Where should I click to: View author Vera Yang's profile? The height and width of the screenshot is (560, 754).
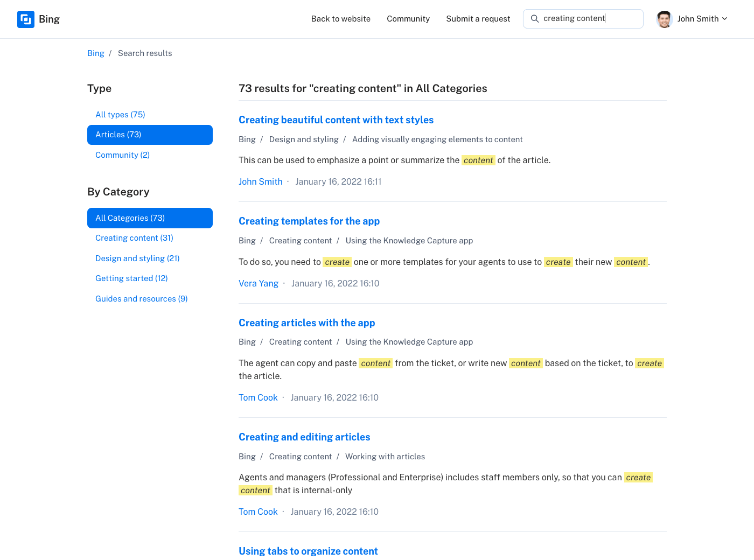(258, 284)
